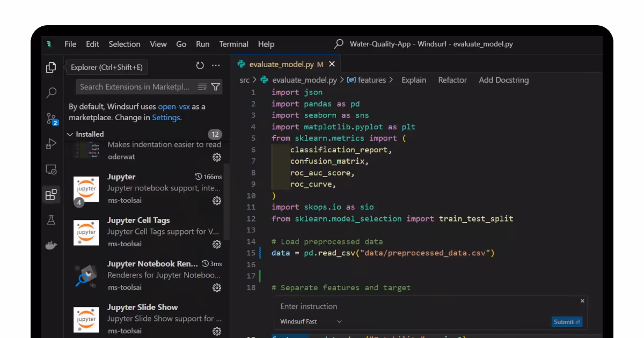
Task: Click the src breadcrumb segment
Action: tap(245, 80)
